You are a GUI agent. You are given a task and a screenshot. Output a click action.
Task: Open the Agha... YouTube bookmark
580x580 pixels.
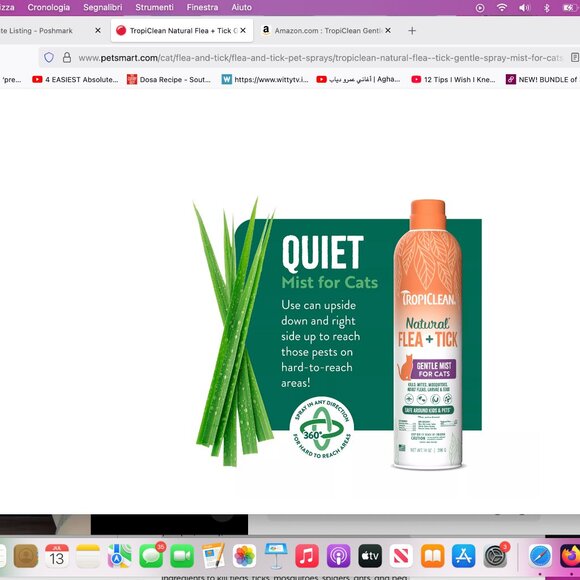[358, 80]
